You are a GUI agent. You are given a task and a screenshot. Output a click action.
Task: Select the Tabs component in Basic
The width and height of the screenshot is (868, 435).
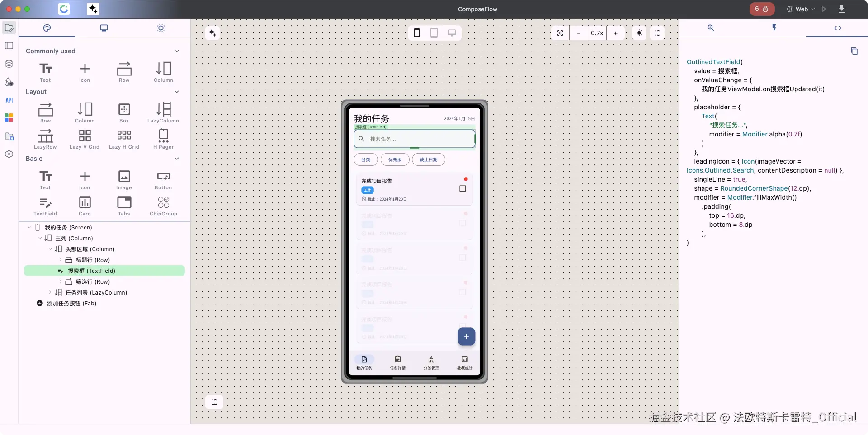point(124,206)
